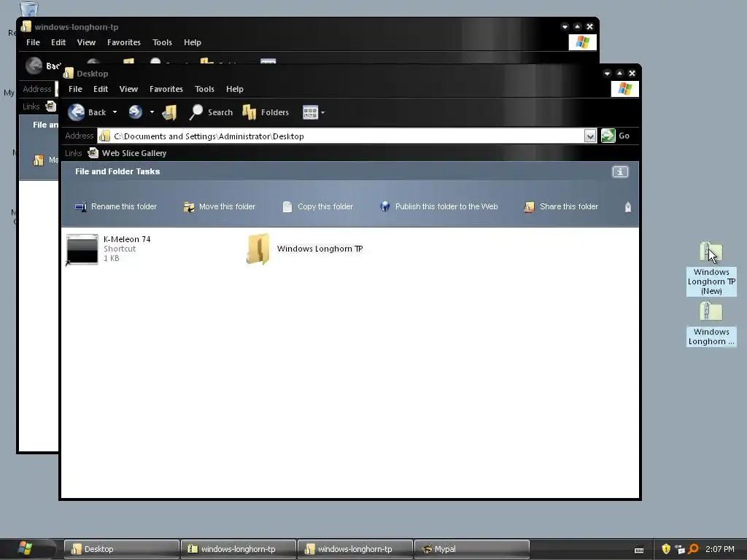Click the windows-longhorn-tp title bar folder icon

pos(26,26)
